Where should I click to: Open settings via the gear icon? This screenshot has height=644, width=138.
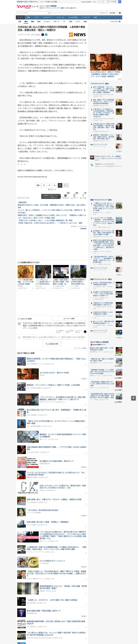(x=120, y=13)
